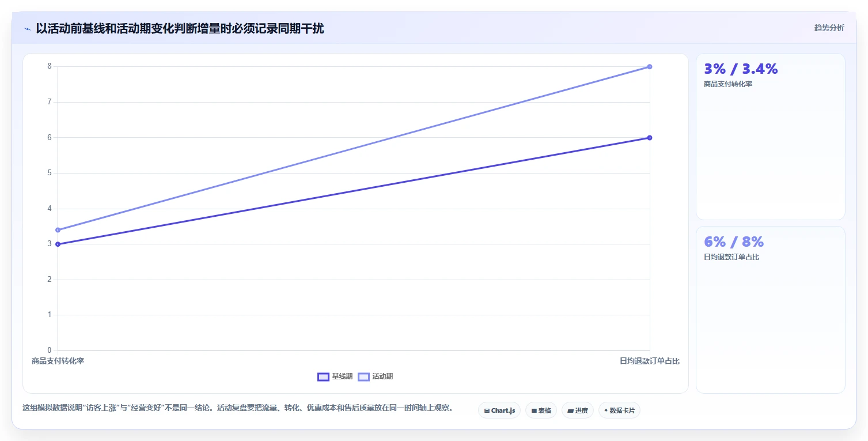This screenshot has width=868, height=441.
Task: Click 日均退款订单占比 label in the stat card
Action: 731,257
